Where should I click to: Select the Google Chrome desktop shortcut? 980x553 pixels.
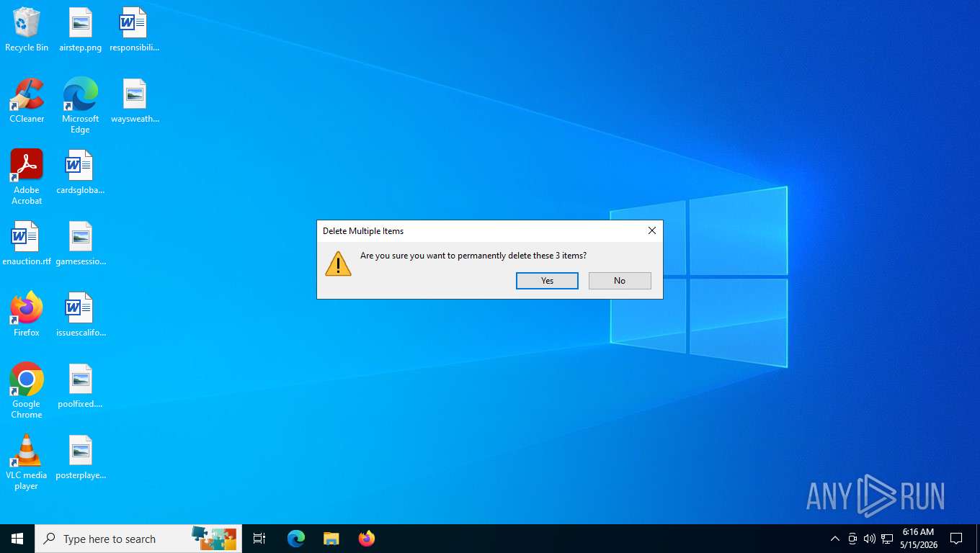(27, 391)
